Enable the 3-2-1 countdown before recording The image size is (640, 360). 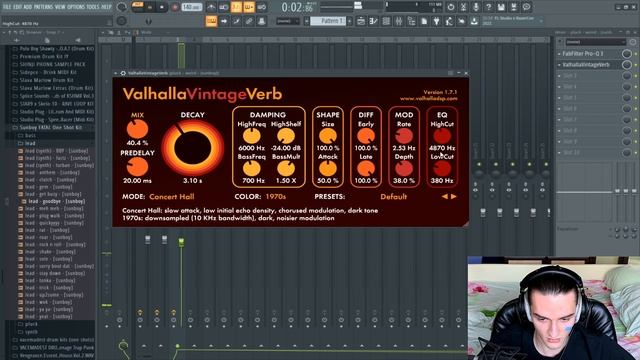click(236, 7)
